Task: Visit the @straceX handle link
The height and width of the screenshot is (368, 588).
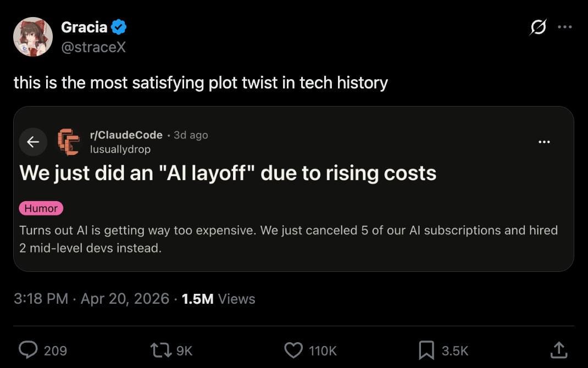Action: point(93,47)
